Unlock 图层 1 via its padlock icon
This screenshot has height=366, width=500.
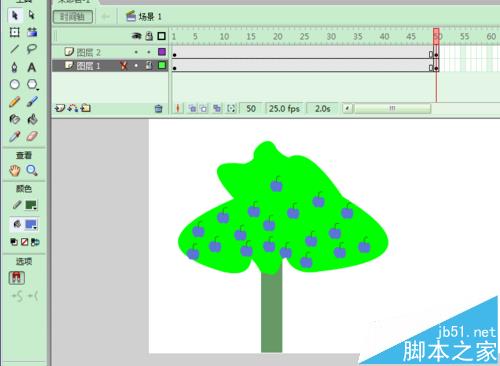click(149, 66)
